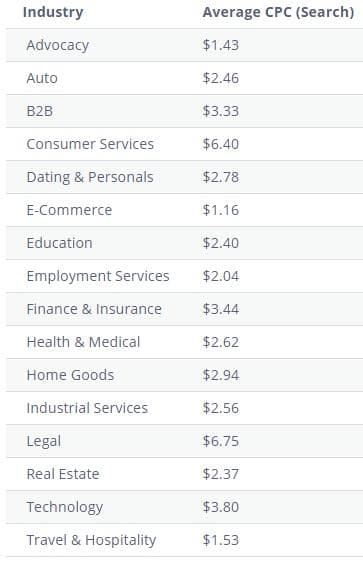
Task: Click Industrial Services label
Action: [87, 408]
